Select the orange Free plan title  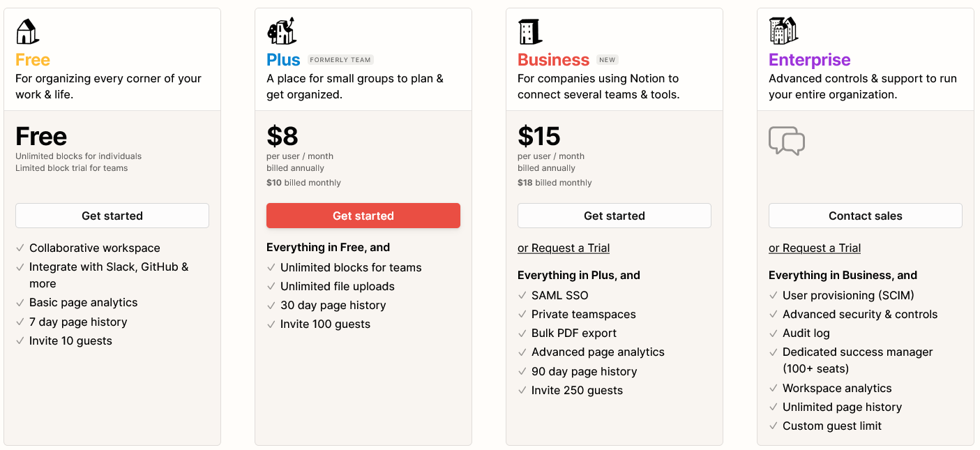click(x=33, y=59)
